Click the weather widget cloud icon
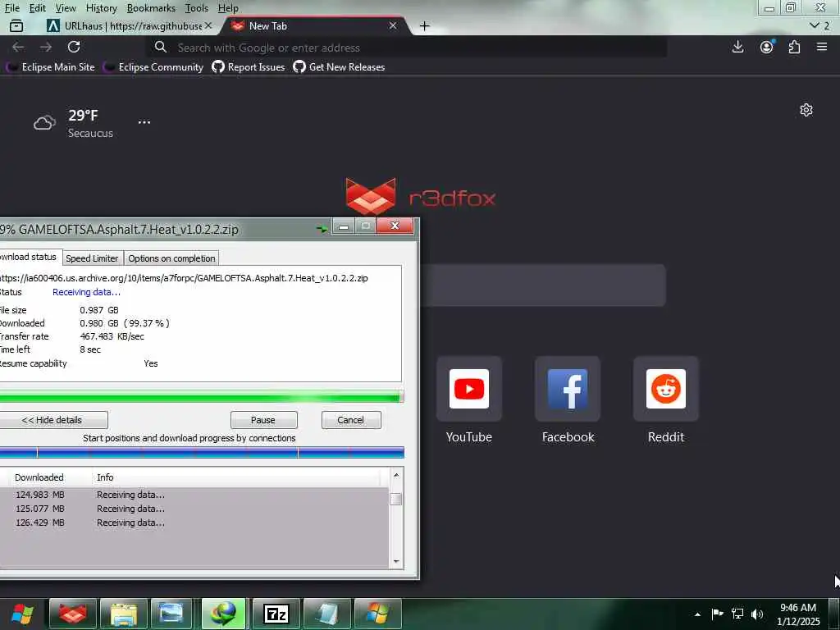This screenshot has width=840, height=630. (x=44, y=123)
